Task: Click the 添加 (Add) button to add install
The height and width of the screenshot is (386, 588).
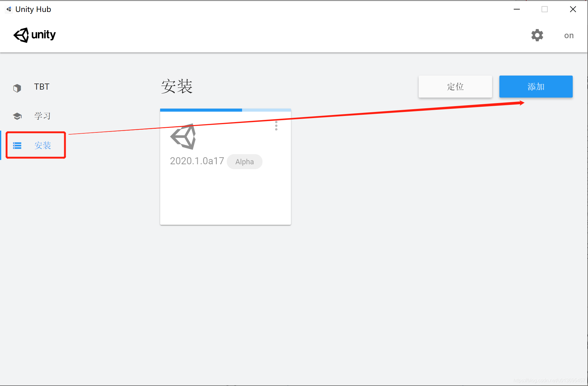Action: 536,86
